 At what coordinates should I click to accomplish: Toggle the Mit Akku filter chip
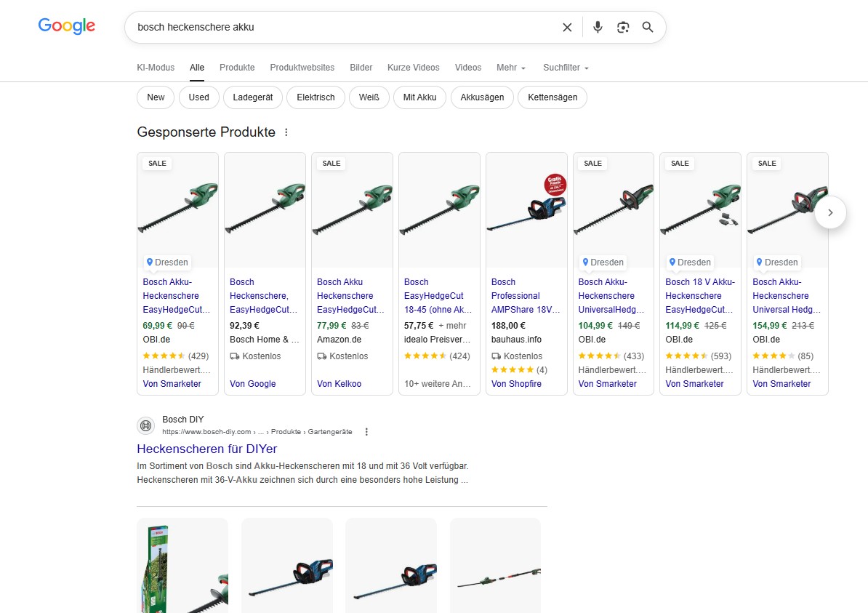pos(419,97)
